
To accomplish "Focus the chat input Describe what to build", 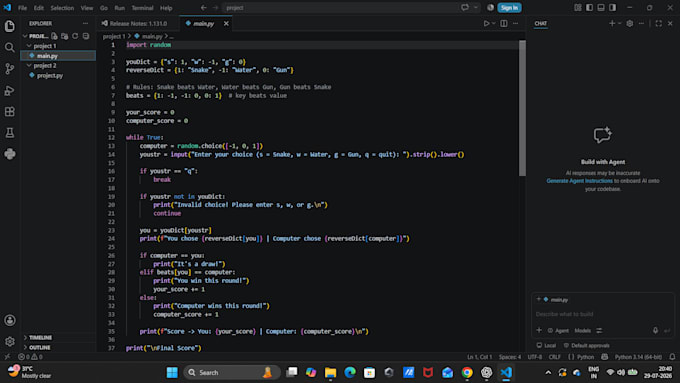I will [x=603, y=314].
